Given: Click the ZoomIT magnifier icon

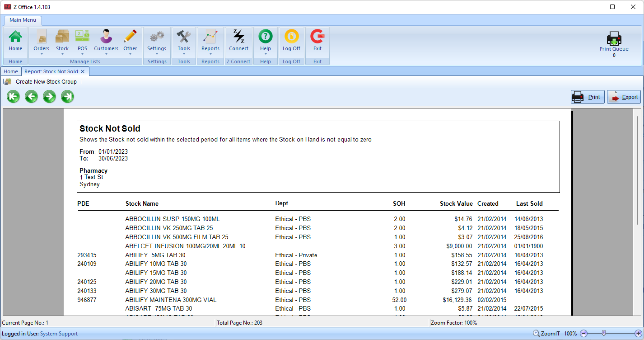Looking at the screenshot, I should click(536, 334).
